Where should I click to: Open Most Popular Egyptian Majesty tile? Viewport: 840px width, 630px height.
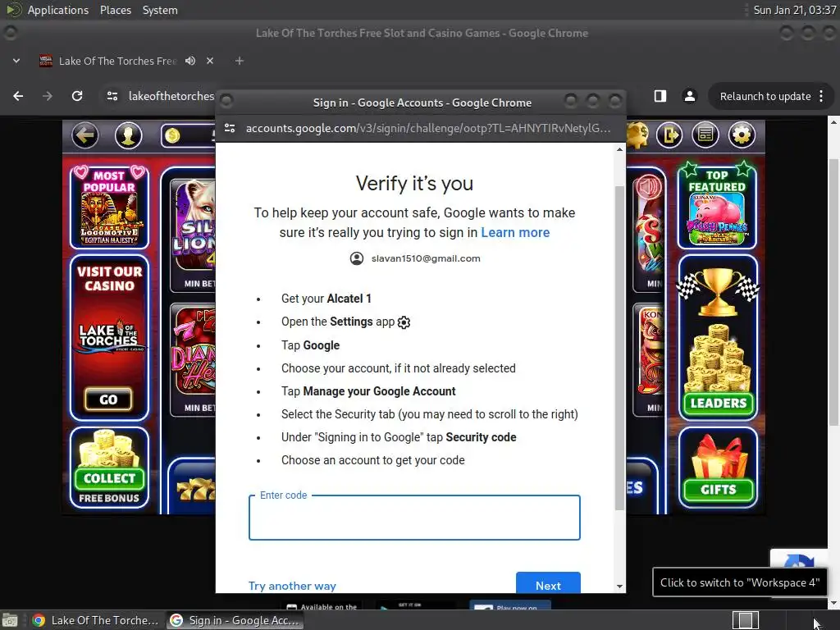coord(109,207)
